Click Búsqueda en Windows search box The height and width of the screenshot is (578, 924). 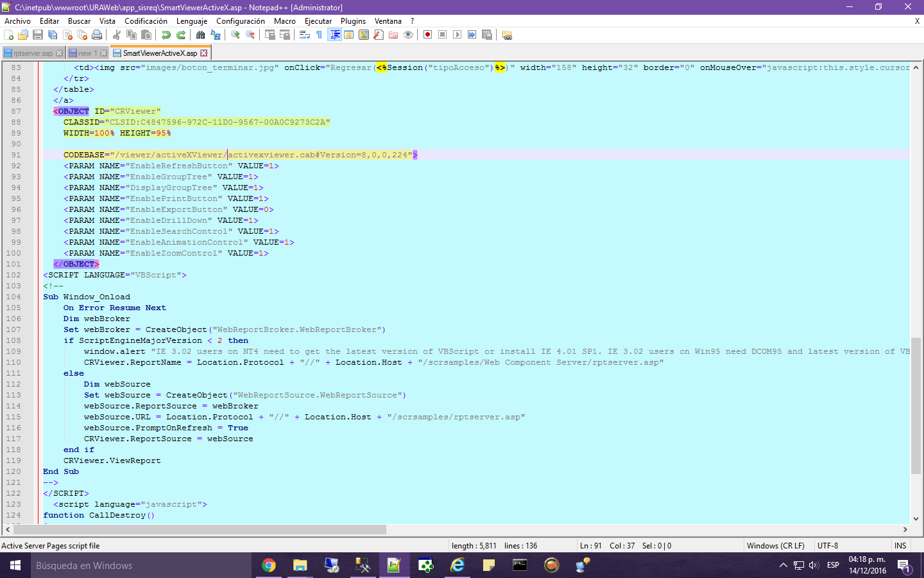(141, 566)
